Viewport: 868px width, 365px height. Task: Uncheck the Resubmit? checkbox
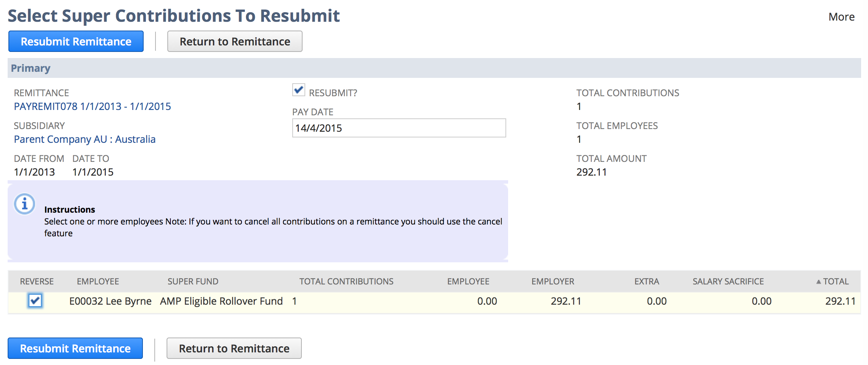pyautogui.click(x=298, y=90)
